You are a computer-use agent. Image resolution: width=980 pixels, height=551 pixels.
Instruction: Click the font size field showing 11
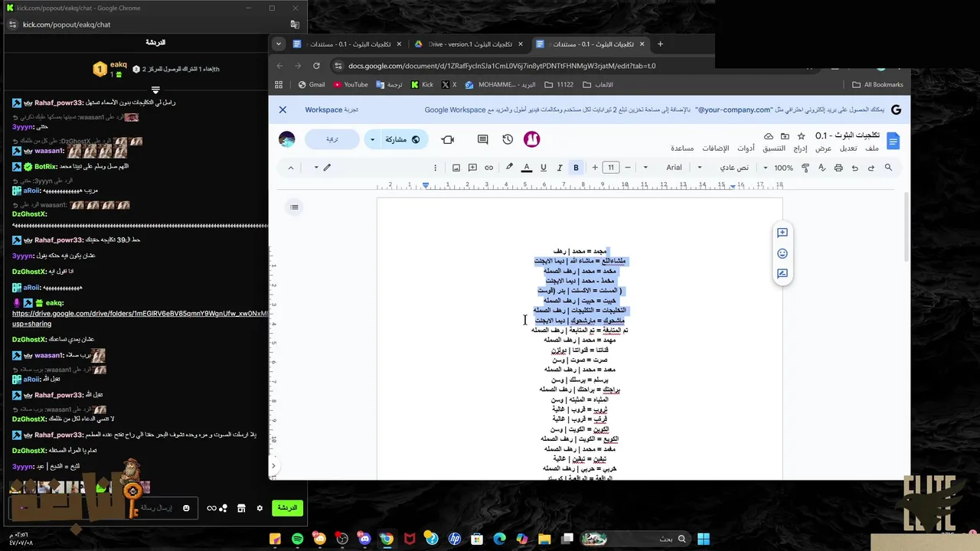pyautogui.click(x=611, y=168)
